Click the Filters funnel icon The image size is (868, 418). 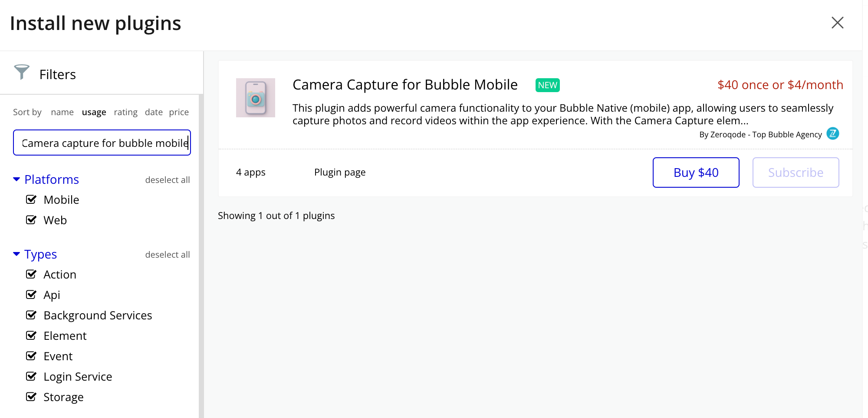[x=21, y=72]
